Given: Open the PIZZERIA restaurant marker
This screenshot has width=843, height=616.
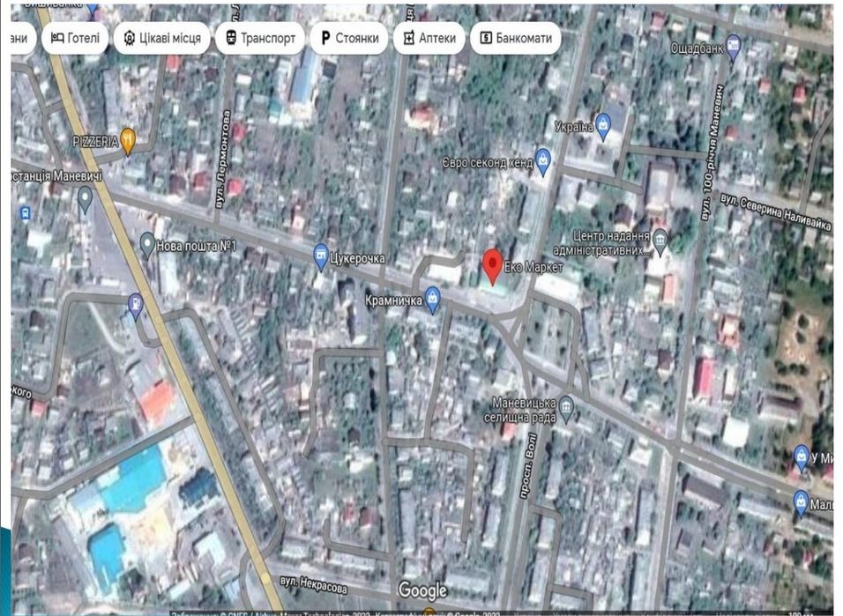Looking at the screenshot, I should 127,141.
